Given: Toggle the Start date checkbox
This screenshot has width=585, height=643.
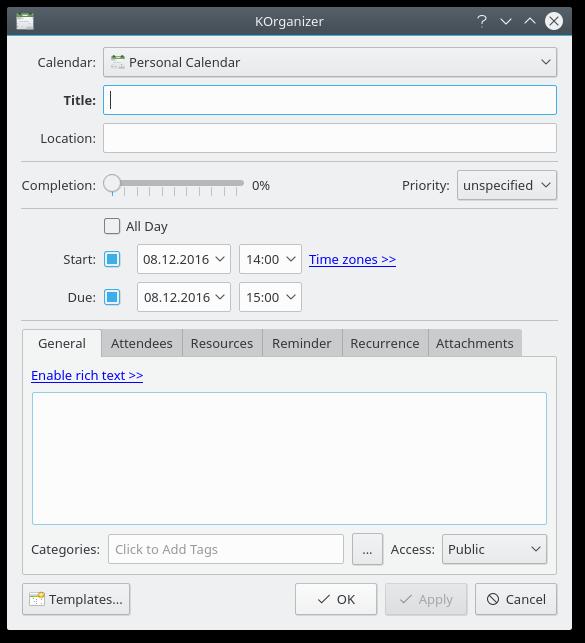Looking at the screenshot, I should coord(112,259).
